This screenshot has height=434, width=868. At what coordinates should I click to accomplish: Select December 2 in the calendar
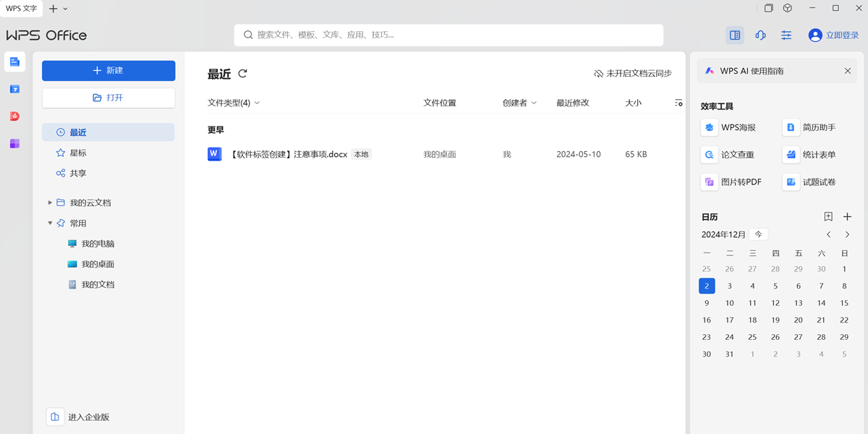[707, 286]
